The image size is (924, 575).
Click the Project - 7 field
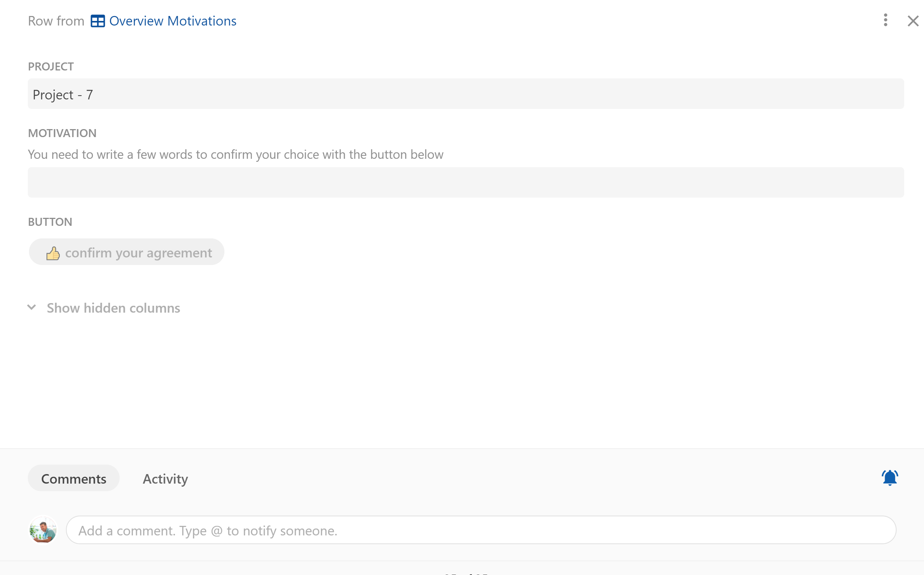pyautogui.click(x=465, y=94)
